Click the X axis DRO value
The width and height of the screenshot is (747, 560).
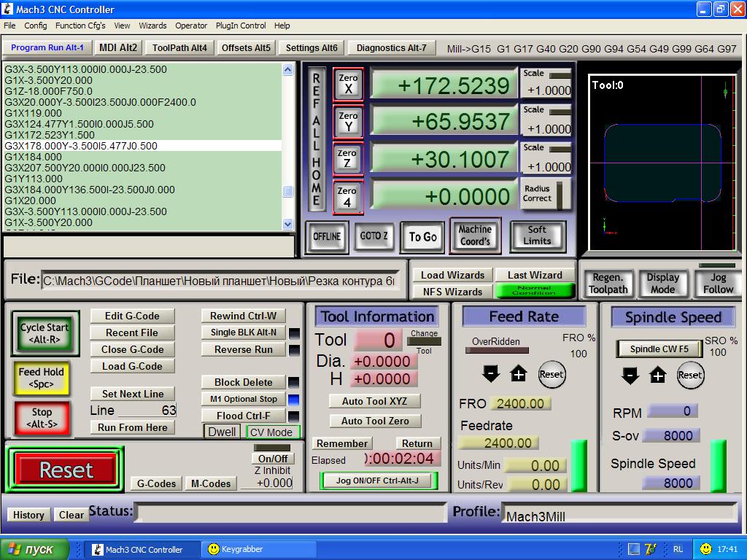pos(444,85)
